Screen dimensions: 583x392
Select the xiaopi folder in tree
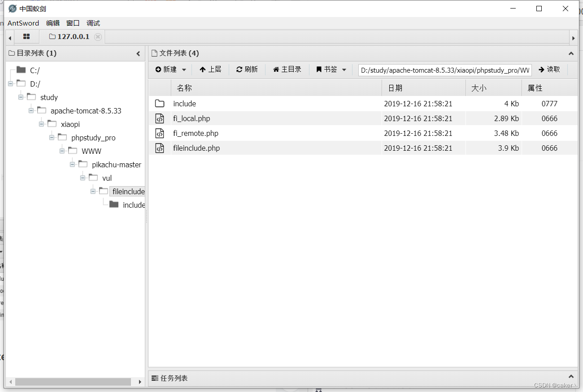coord(70,124)
